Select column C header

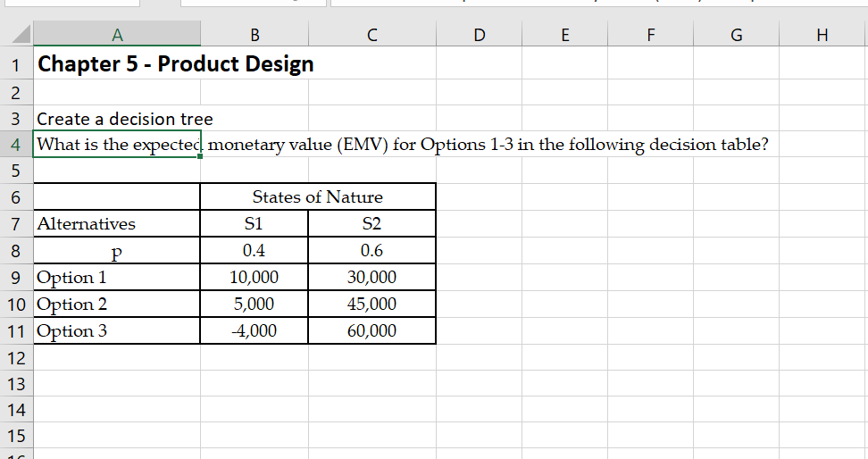pyautogui.click(x=372, y=35)
